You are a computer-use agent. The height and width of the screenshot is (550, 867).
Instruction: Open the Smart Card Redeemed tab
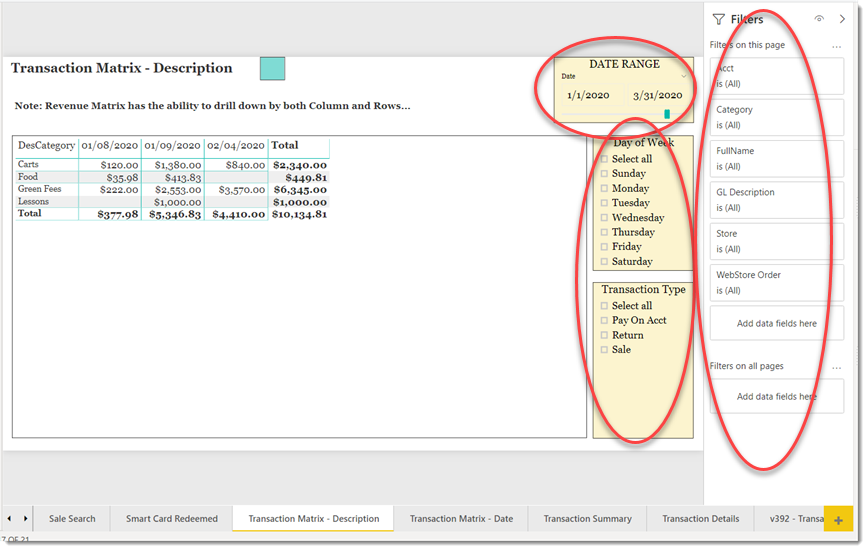[171, 519]
